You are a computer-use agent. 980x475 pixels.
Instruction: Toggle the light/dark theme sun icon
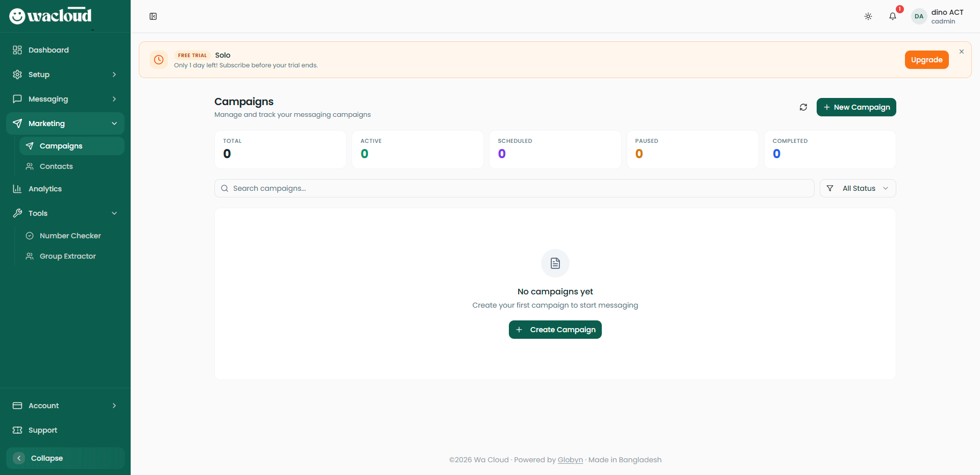(x=868, y=16)
